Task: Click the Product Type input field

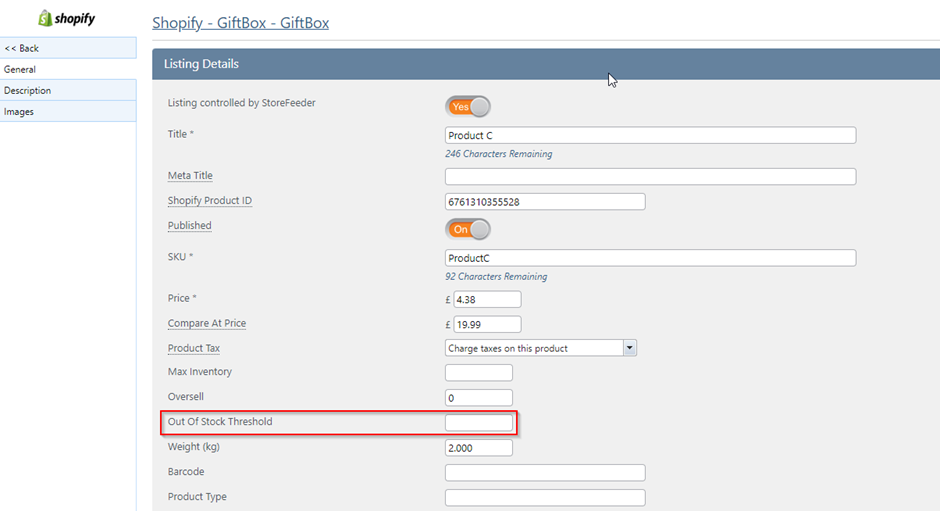Action: 545,497
